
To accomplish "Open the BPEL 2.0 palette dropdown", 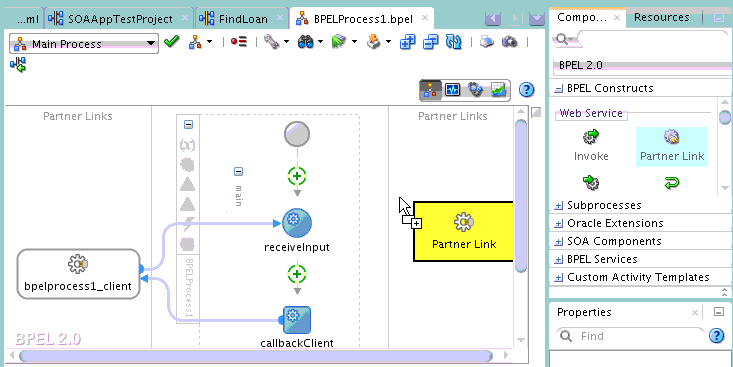I will pyautogui.click(x=643, y=65).
